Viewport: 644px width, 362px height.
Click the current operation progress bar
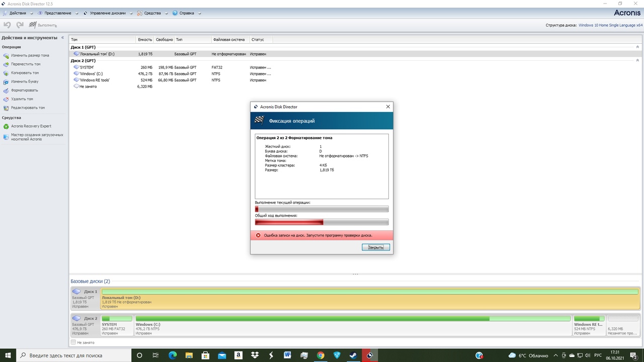(322, 209)
